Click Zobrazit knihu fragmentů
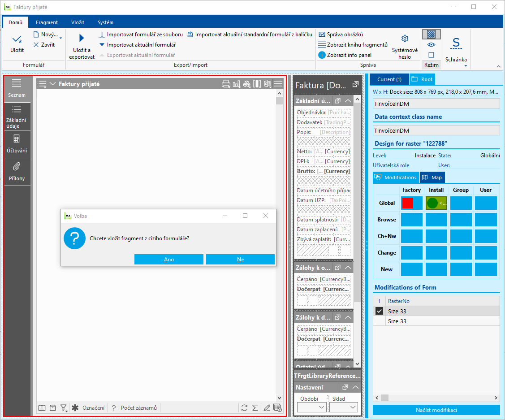The height and width of the screenshot is (420, 505). coord(353,45)
